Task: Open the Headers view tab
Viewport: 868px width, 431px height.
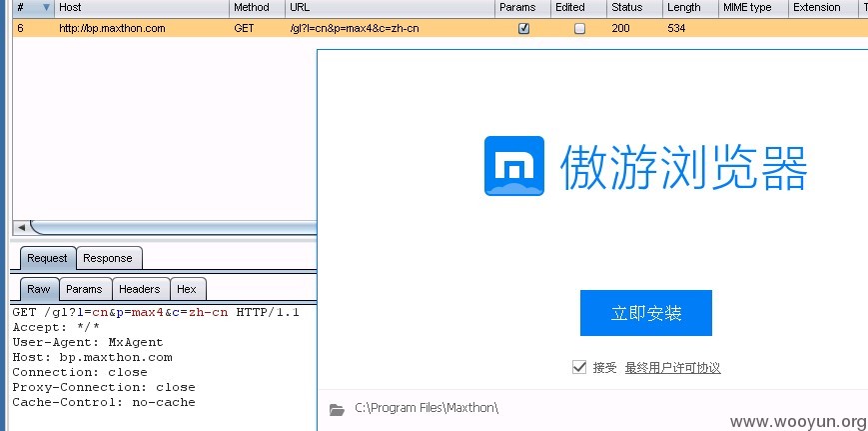Action: 140,289
